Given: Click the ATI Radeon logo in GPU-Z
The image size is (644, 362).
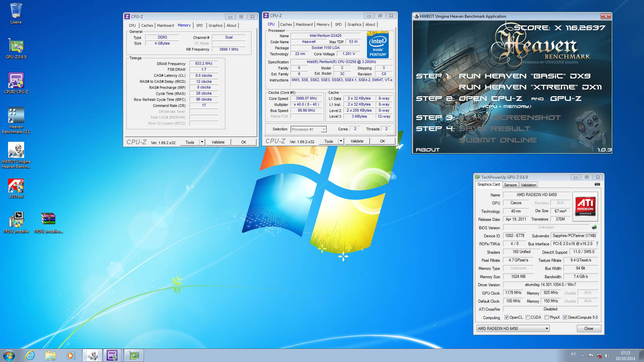Looking at the screenshot, I should click(x=585, y=206).
